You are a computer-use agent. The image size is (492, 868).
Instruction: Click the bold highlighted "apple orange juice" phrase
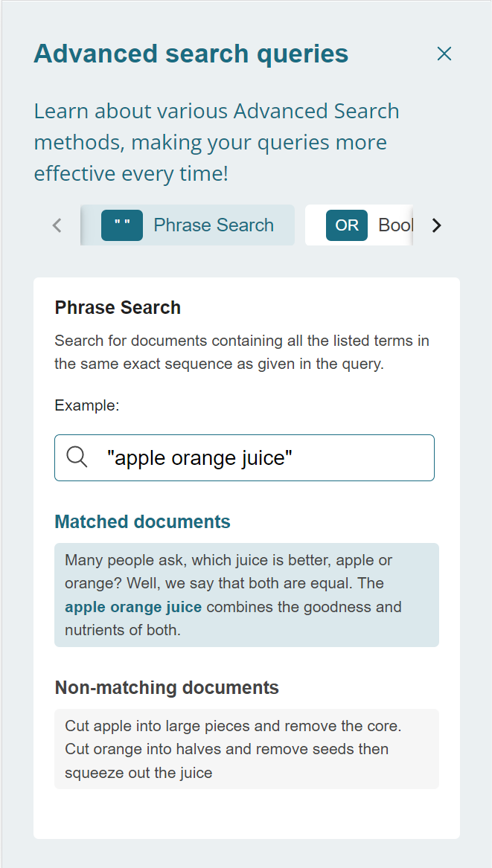133,607
